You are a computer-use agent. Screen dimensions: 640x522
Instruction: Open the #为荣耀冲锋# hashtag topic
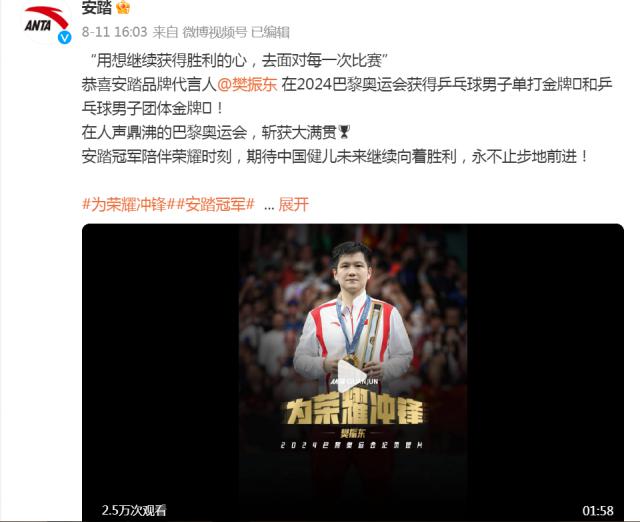[x=125, y=204]
